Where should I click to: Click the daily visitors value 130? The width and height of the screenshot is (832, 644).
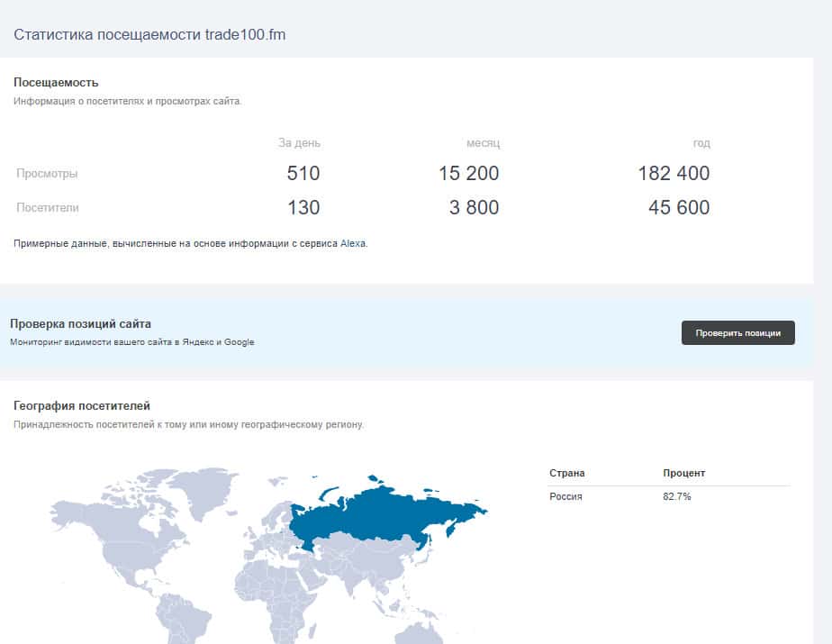(303, 207)
